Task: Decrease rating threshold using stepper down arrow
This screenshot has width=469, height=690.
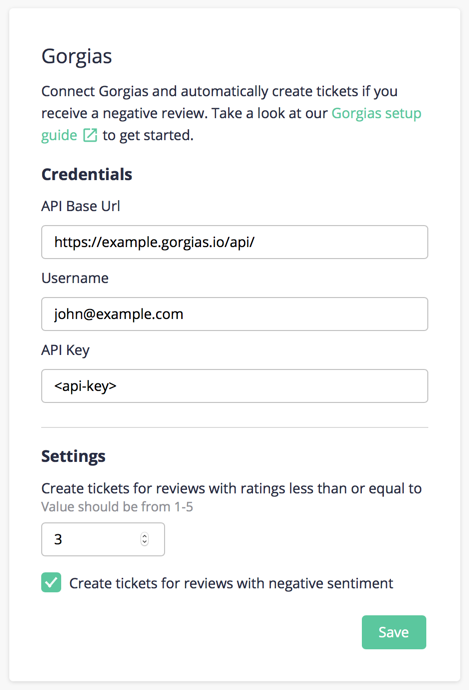Action: (144, 543)
